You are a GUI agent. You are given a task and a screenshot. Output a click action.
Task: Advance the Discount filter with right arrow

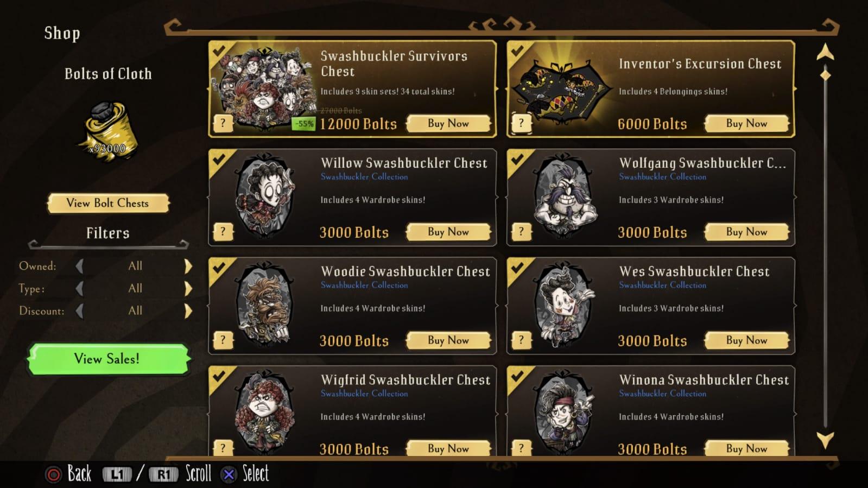188,311
